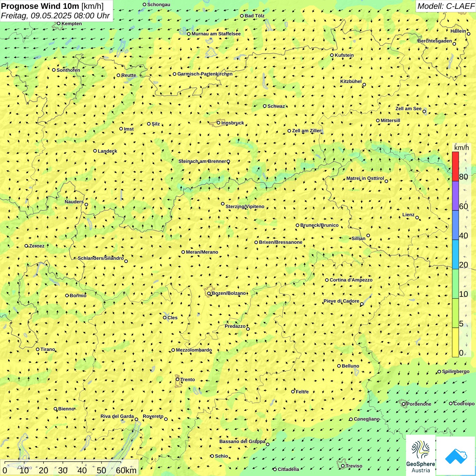Click the 'Berchtesgaden' label
Viewport: 476px width, 476px height.
click(x=435, y=41)
